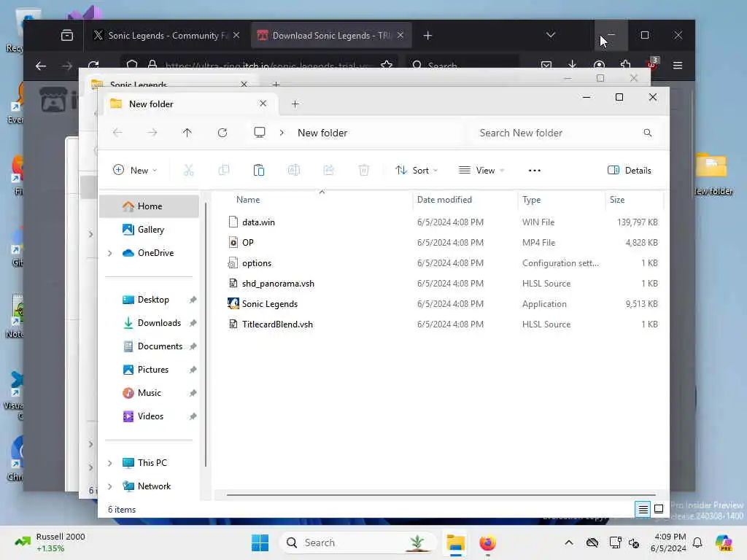Screen dimensions: 747x560
Task: Open the Sort dropdown
Action: click(x=417, y=170)
